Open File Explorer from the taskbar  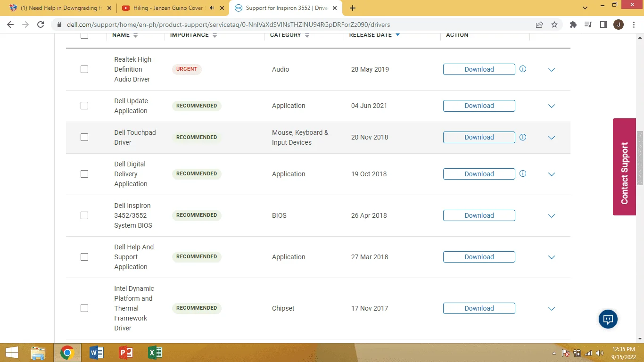click(x=38, y=353)
